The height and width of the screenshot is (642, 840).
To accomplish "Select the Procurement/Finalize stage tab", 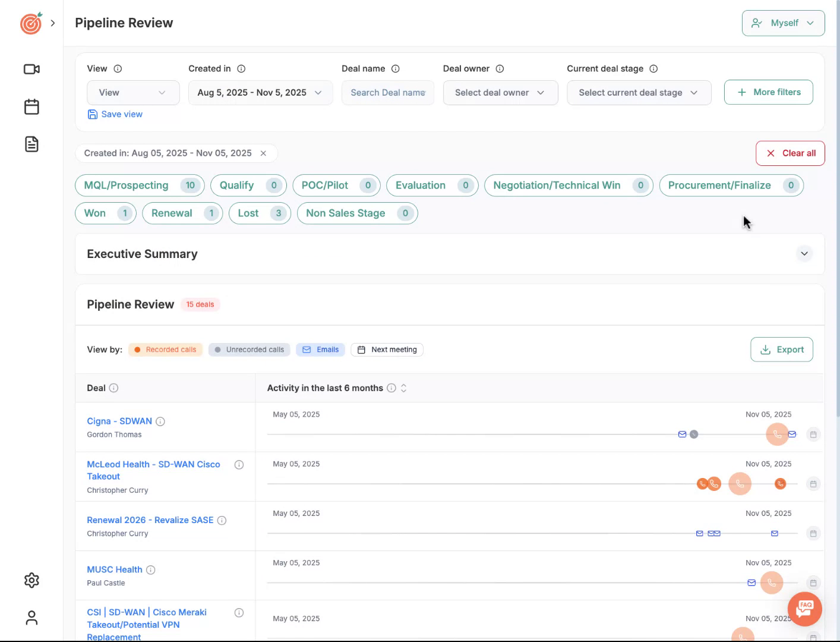I will 731,185.
